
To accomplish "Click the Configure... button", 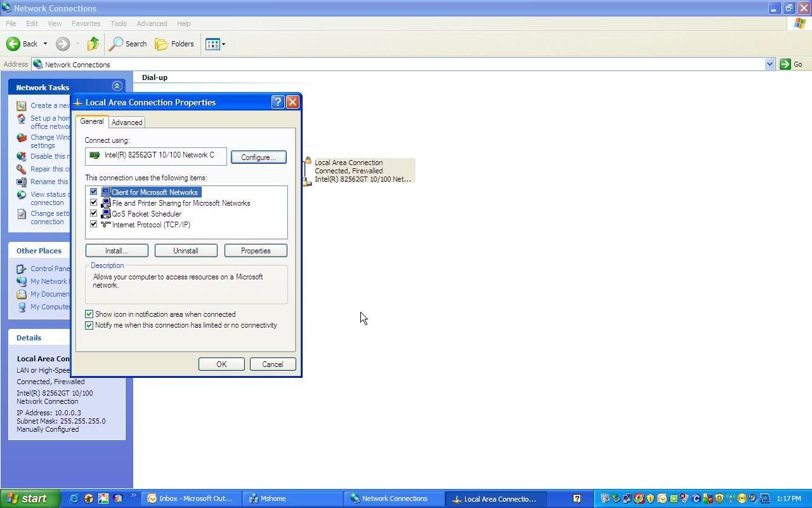I will (258, 157).
